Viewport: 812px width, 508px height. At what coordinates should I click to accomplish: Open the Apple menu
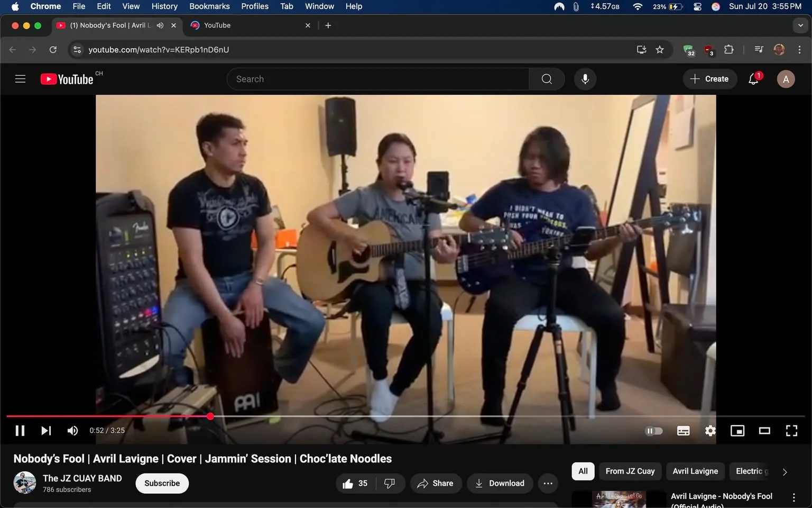[15, 6]
